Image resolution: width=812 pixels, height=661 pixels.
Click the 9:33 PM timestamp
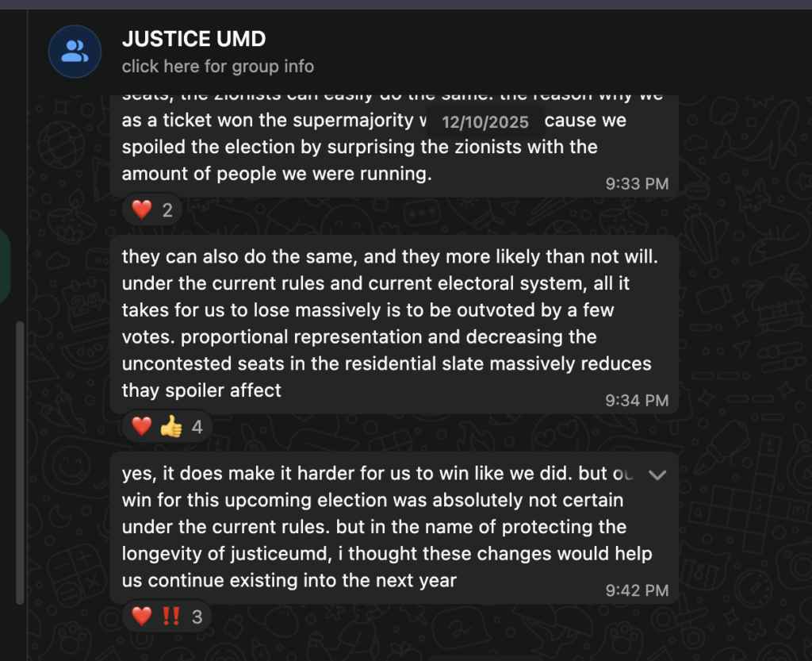(637, 184)
